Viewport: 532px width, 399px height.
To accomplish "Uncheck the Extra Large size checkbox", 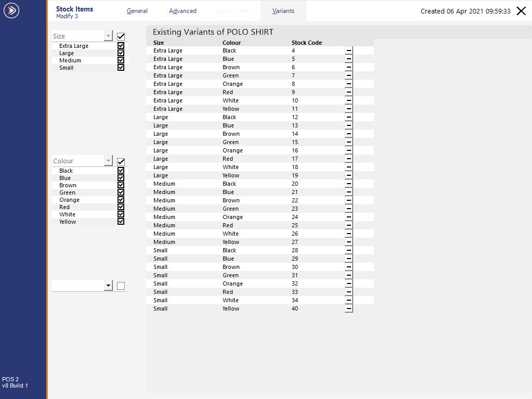I will point(121,46).
